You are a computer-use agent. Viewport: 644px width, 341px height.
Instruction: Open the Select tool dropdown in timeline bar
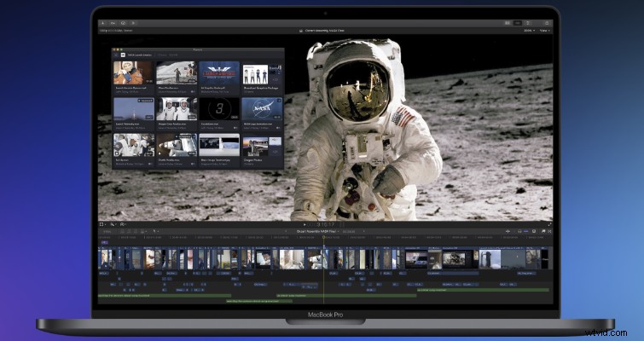155,231
